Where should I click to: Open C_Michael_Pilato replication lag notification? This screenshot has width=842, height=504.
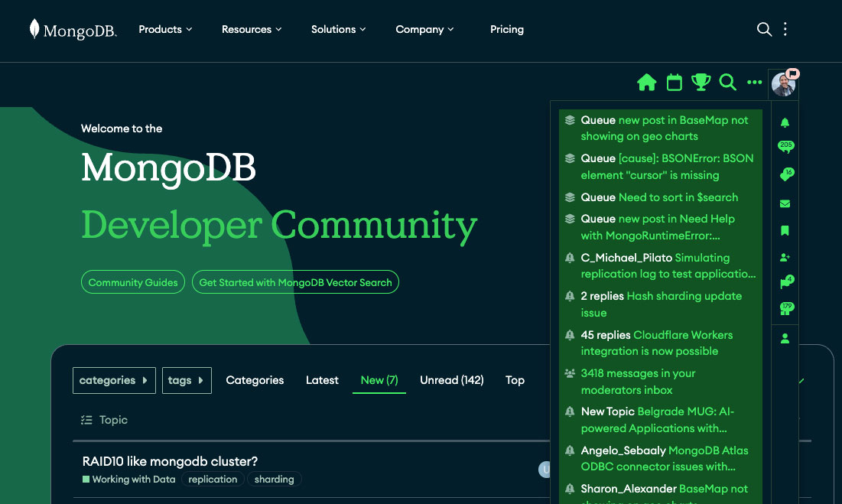point(661,265)
